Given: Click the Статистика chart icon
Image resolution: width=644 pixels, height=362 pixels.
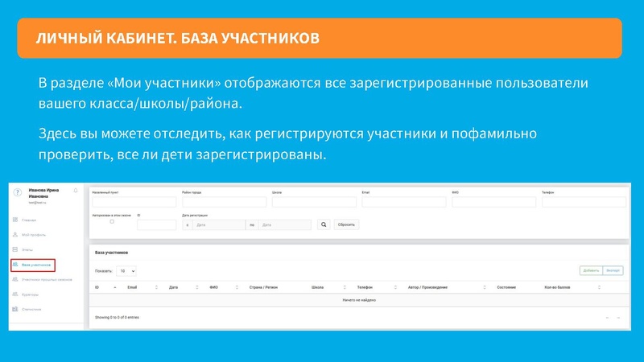Looking at the screenshot, I should pyautogui.click(x=15, y=309).
